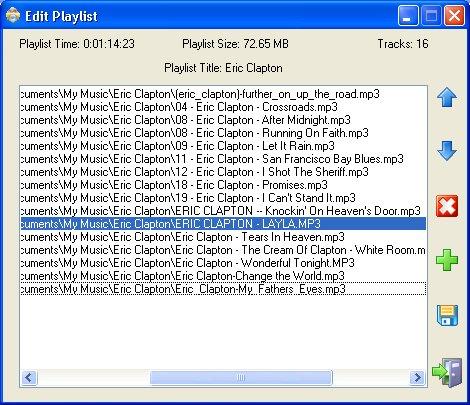Add a track with green plus icon
Image resolution: width=470 pixels, height=405 pixels.
click(x=447, y=260)
